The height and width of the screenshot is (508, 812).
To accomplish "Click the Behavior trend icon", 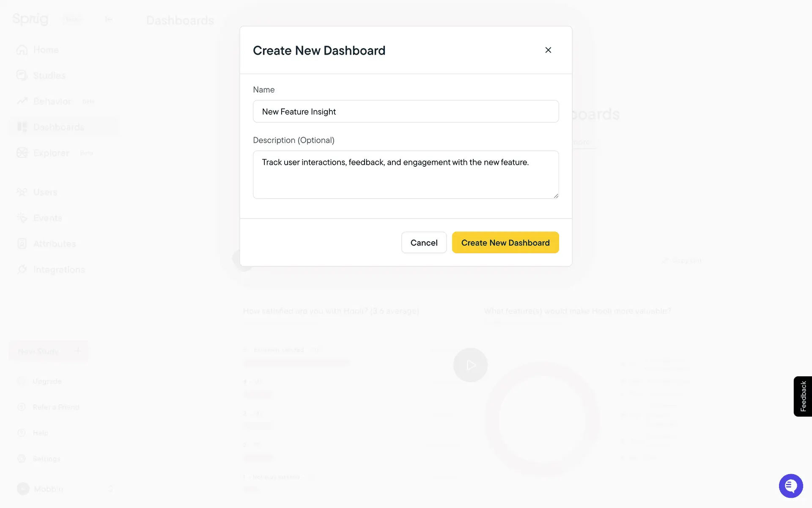I will pyautogui.click(x=22, y=101).
